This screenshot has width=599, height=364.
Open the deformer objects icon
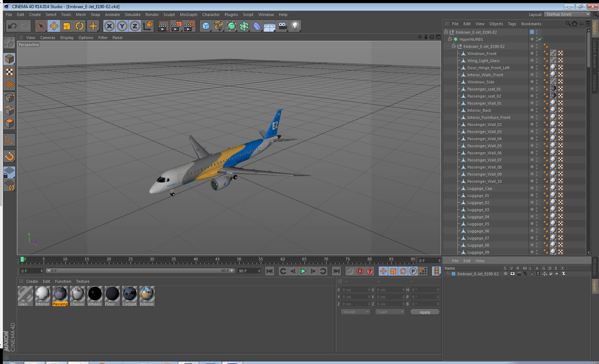click(x=257, y=26)
